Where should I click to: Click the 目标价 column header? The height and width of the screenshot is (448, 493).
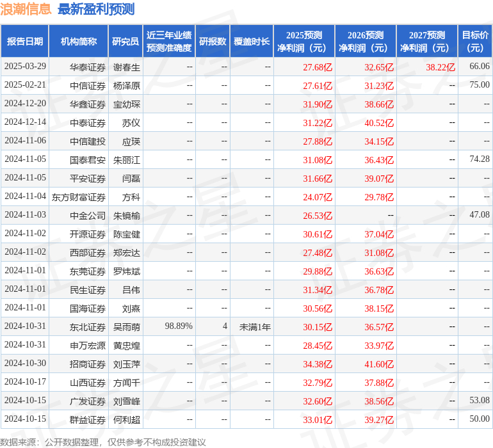475,42
